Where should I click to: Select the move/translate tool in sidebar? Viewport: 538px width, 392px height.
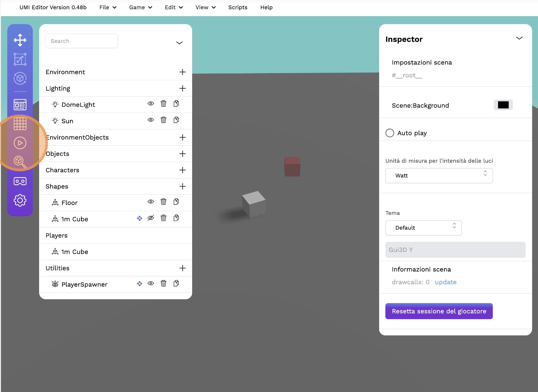20,40
